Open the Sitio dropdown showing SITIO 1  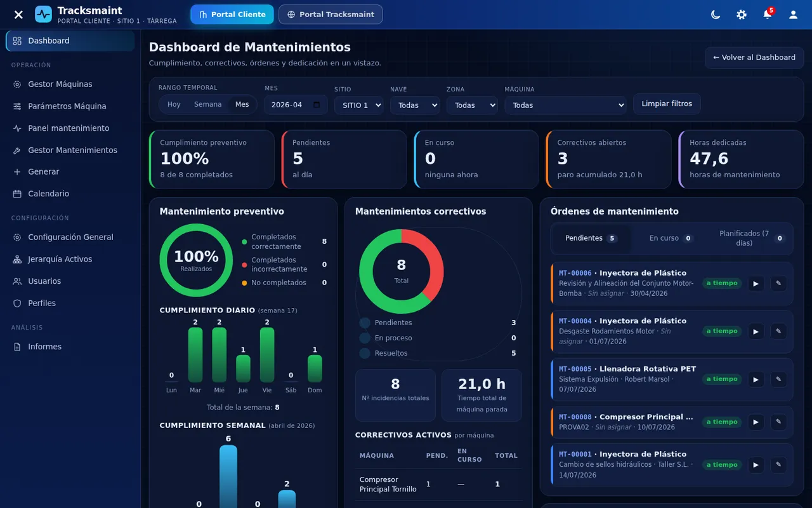tap(358, 105)
